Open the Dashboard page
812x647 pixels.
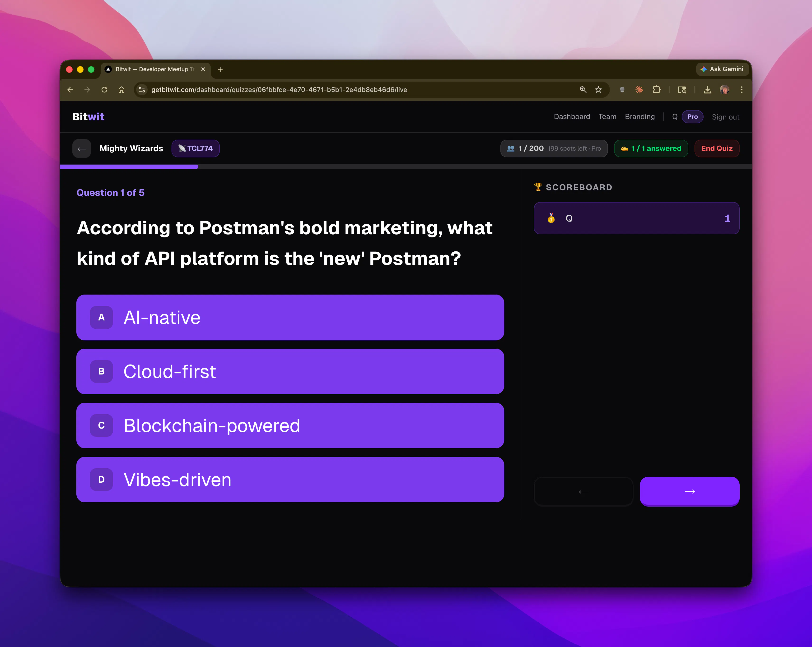click(572, 117)
